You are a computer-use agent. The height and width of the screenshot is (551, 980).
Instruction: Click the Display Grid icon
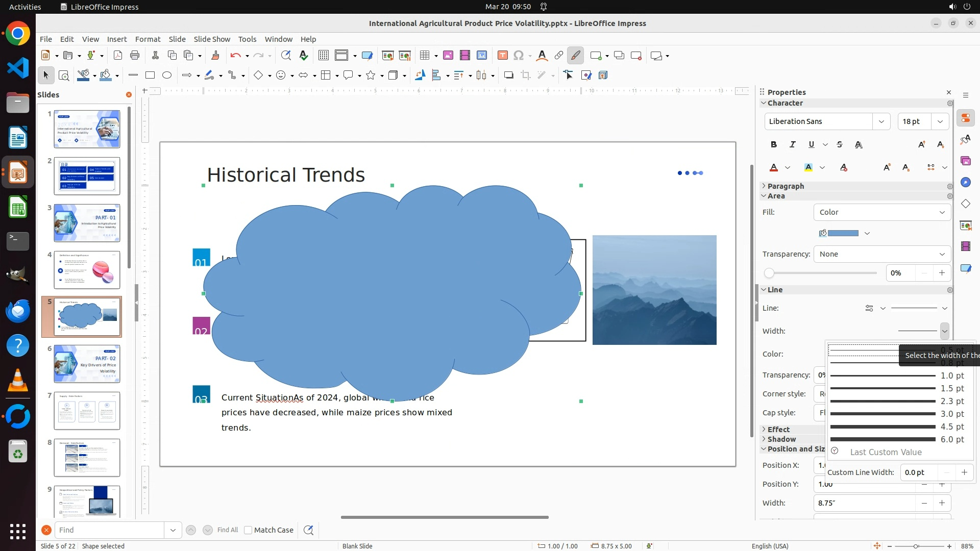(323, 56)
